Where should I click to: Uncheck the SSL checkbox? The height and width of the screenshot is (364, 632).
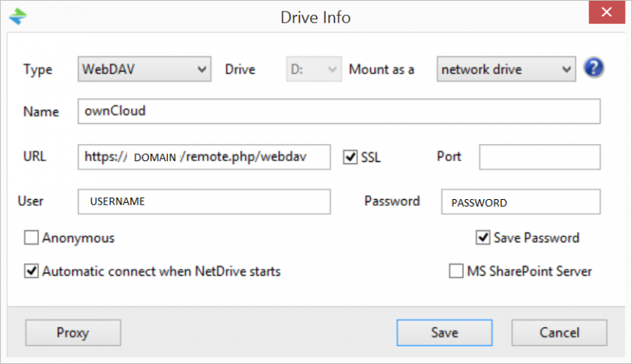(350, 156)
